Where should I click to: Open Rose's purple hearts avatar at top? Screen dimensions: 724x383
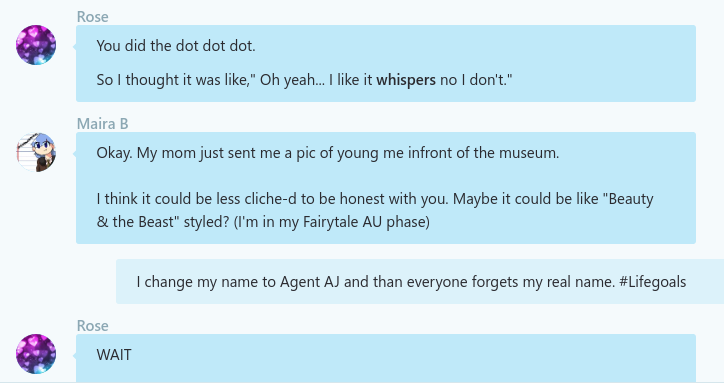(x=36, y=45)
